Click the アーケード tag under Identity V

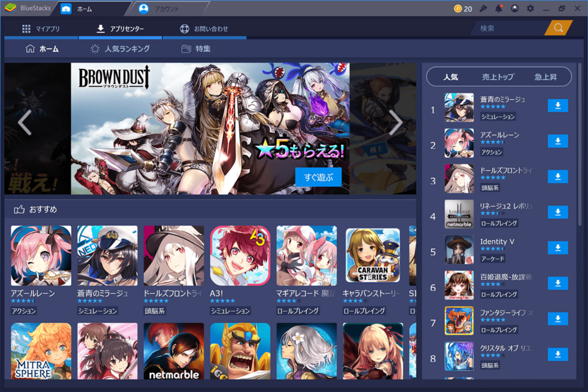493,259
